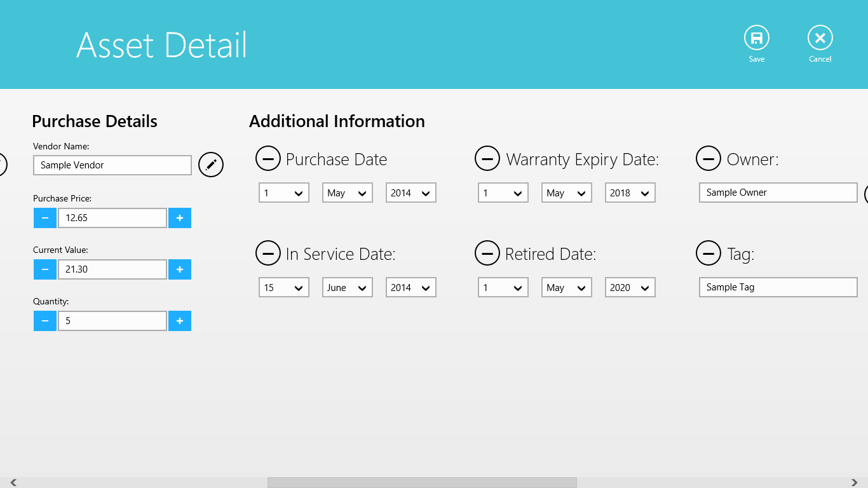Viewport: 868px width, 488px height.
Task: Click the scrollbar right arrow
Action: [x=855, y=483]
